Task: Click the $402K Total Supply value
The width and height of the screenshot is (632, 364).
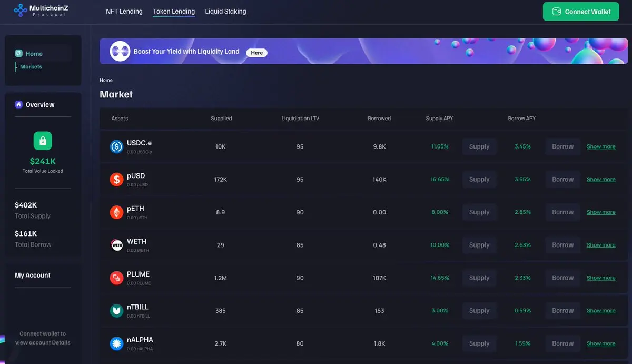Action: [x=26, y=205]
